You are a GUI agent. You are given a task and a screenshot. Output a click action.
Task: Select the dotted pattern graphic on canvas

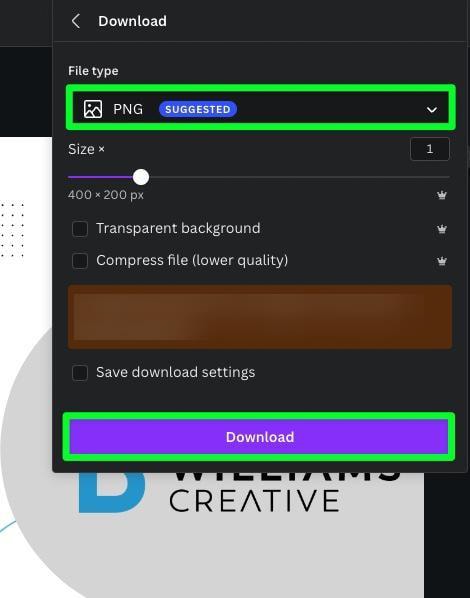pos(12,230)
